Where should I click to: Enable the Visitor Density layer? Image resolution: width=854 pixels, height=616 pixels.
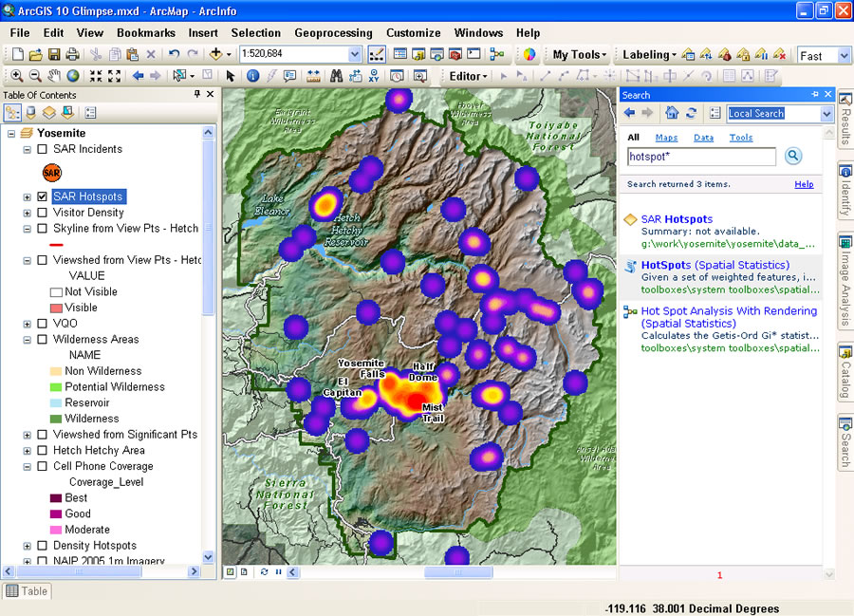point(42,213)
